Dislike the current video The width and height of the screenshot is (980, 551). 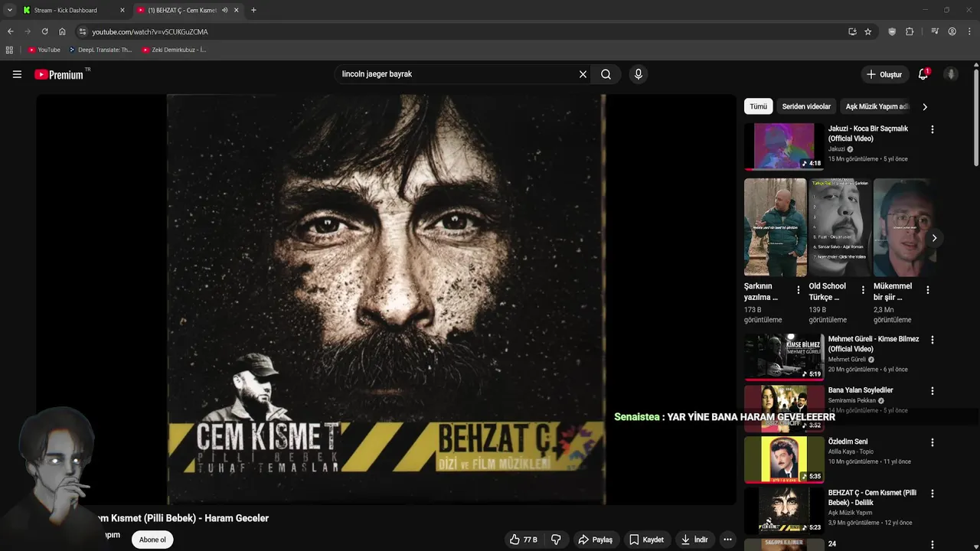coord(556,540)
